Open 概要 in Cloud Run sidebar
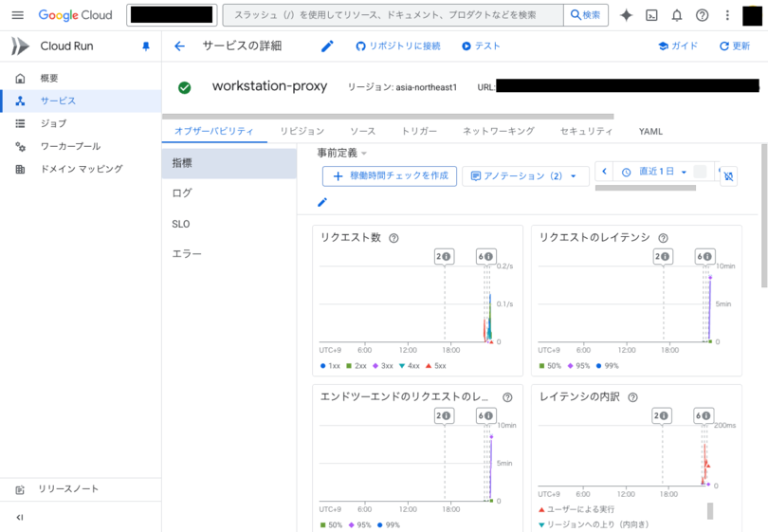This screenshot has height=532, width=768. (x=81, y=79)
